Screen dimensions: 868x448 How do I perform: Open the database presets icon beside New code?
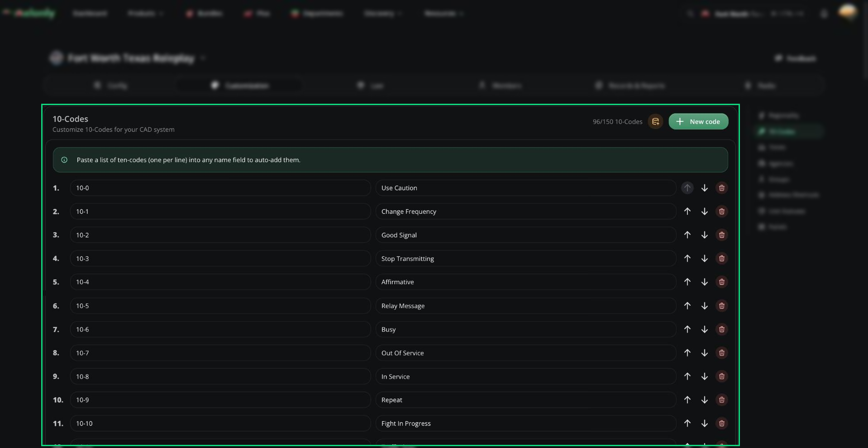pyautogui.click(x=655, y=121)
